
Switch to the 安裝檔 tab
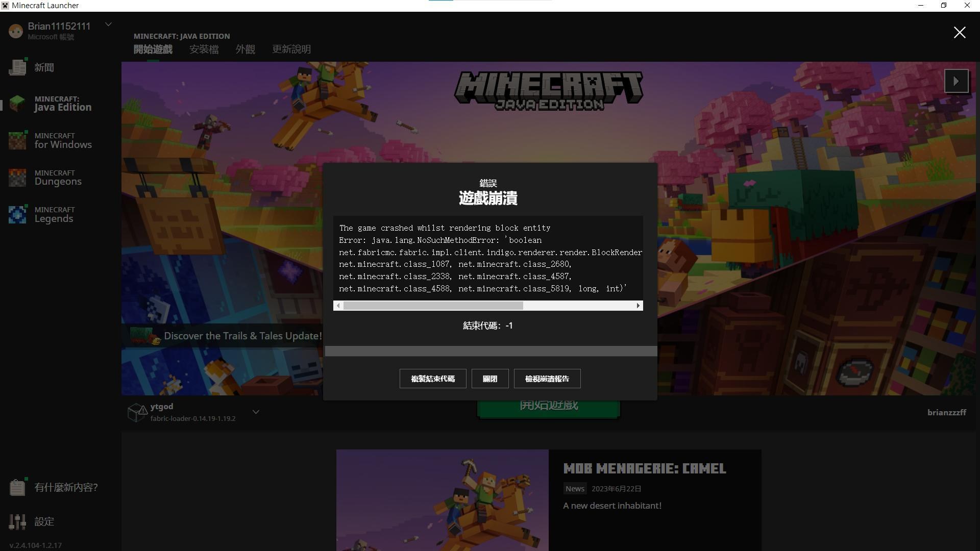pyautogui.click(x=204, y=49)
